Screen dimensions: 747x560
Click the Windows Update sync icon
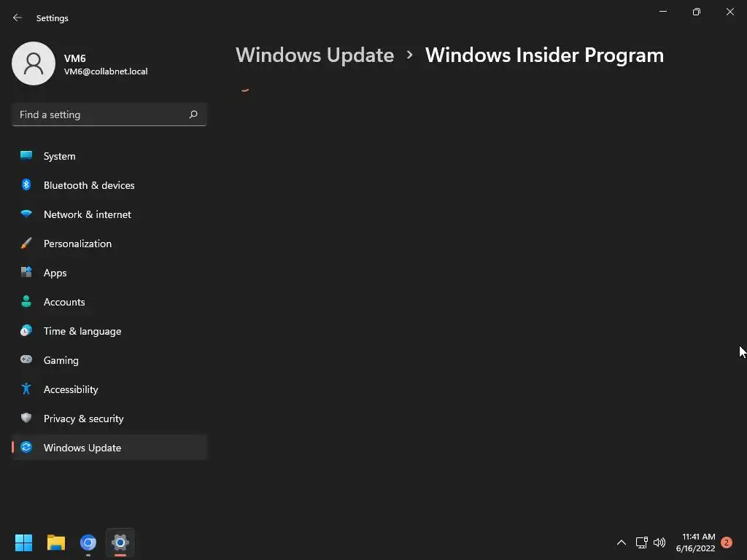(x=26, y=447)
